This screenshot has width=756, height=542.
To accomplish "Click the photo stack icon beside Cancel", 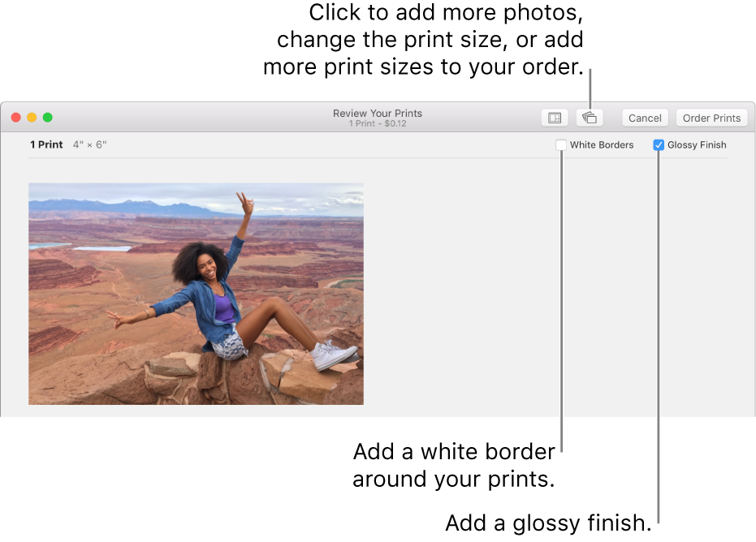I will 590,117.
